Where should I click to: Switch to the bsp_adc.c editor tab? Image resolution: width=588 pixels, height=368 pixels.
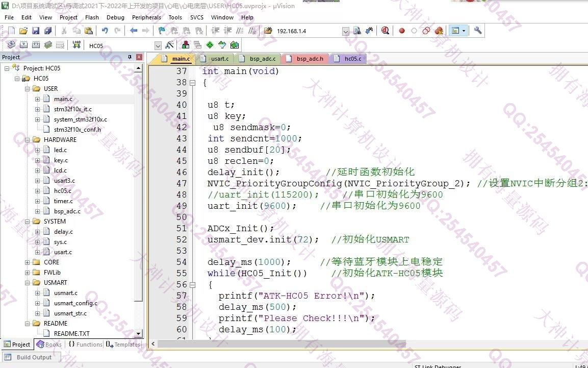click(x=259, y=59)
